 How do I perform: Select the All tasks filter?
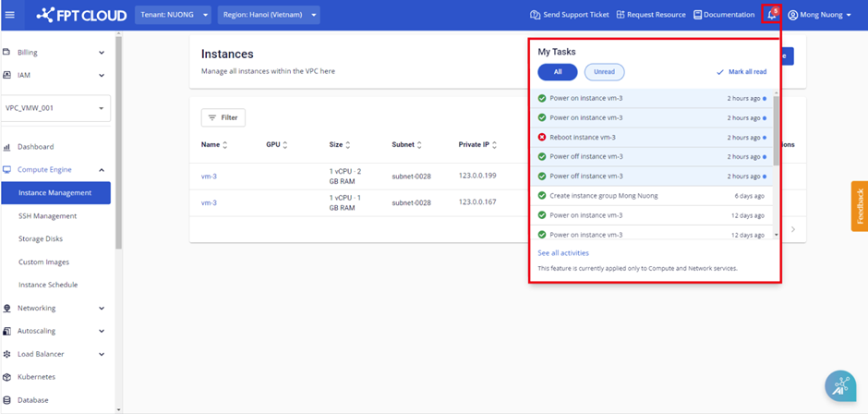click(557, 72)
